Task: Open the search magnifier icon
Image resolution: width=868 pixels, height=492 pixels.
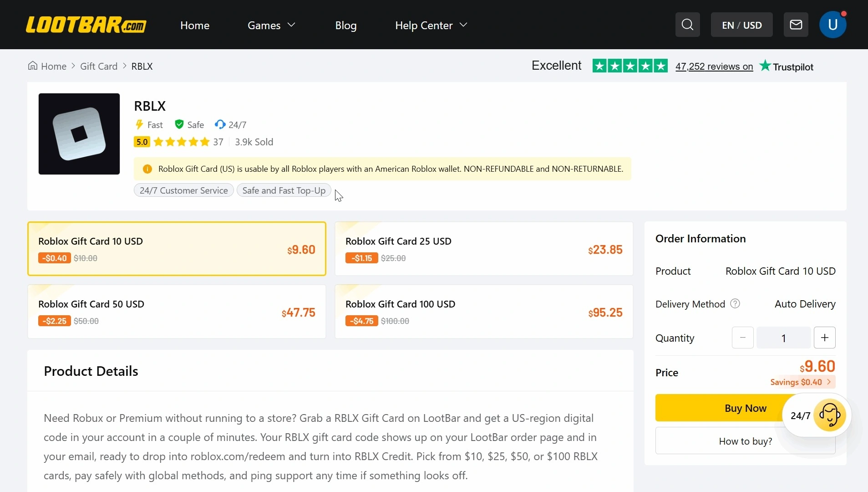Action: click(x=687, y=25)
